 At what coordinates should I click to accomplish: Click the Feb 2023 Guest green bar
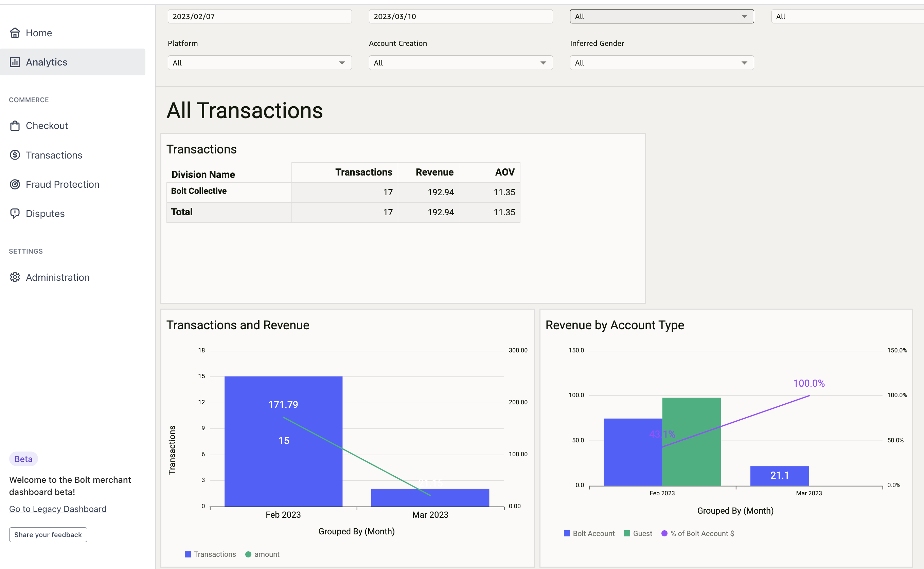[x=692, y=442]
